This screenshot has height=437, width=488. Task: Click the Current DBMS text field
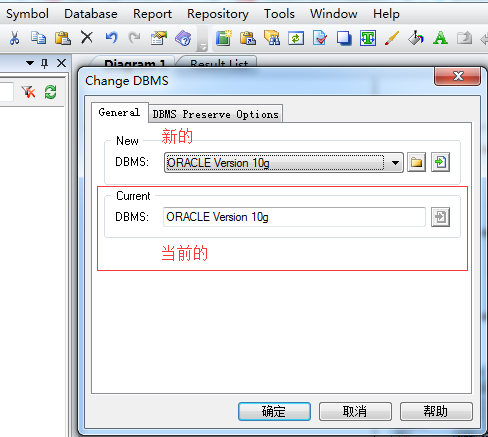[x=294, y=217]
